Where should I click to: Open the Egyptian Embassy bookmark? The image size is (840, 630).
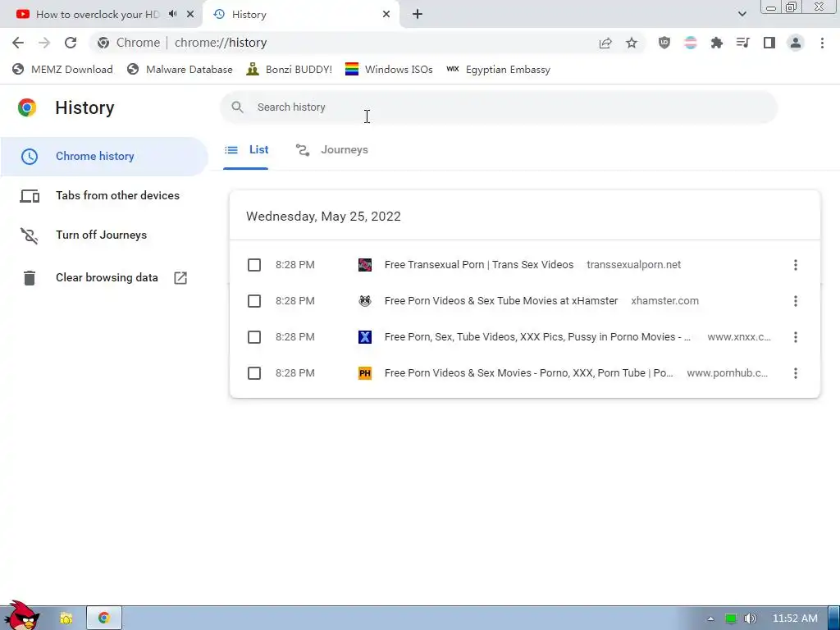(498, 70)
